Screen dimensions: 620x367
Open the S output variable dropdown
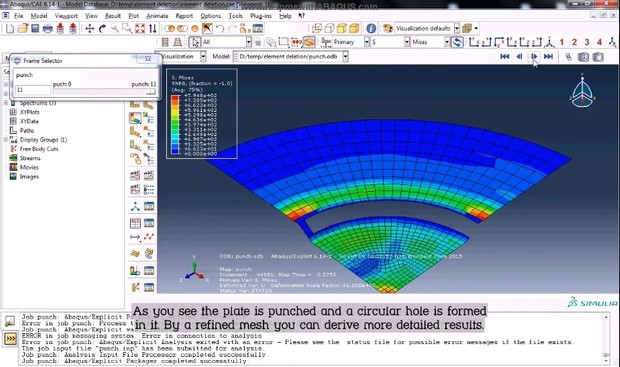[x=407, y=42]
